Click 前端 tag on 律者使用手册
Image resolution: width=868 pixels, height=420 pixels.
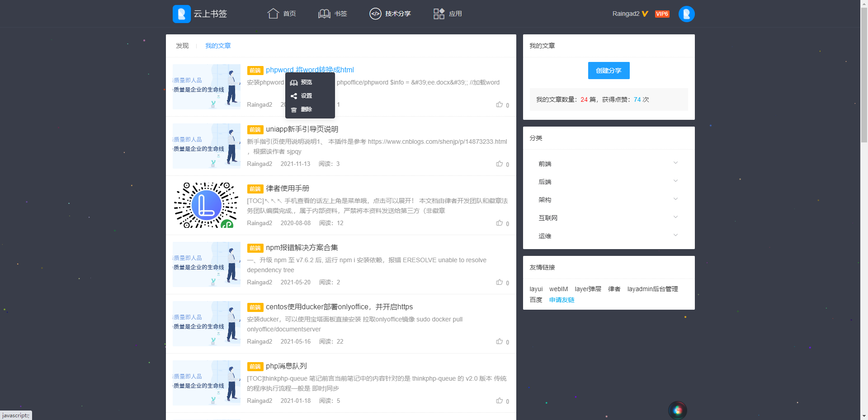(x=255, y=189)
